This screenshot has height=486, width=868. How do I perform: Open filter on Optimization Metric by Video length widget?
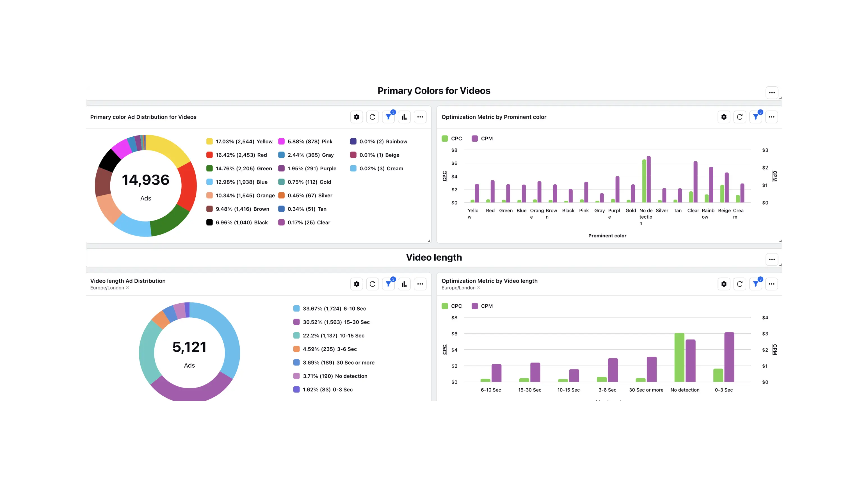756,284
